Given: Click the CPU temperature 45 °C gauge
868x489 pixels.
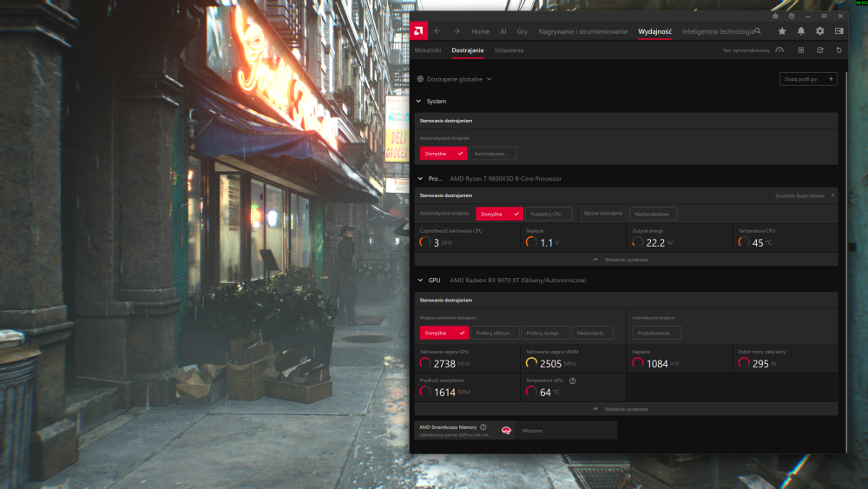Looking at the screenshot, I should pyautogui.click(x=744, y=242).
